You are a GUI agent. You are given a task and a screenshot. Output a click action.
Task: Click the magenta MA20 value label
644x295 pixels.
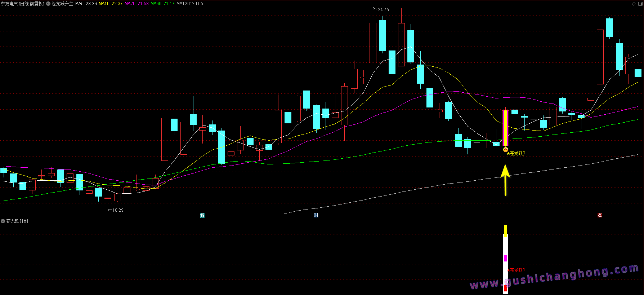point(137,4)
